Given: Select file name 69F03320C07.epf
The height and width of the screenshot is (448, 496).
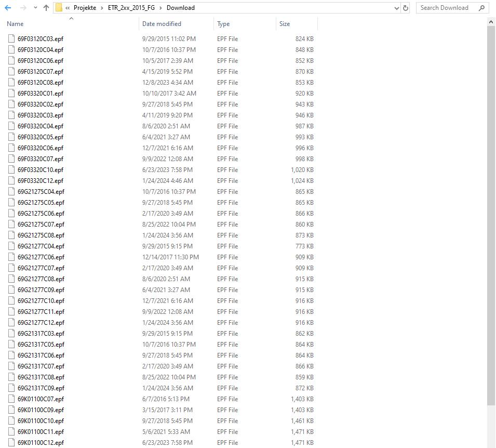Looking at the screenshot, I should click(41, 159).
